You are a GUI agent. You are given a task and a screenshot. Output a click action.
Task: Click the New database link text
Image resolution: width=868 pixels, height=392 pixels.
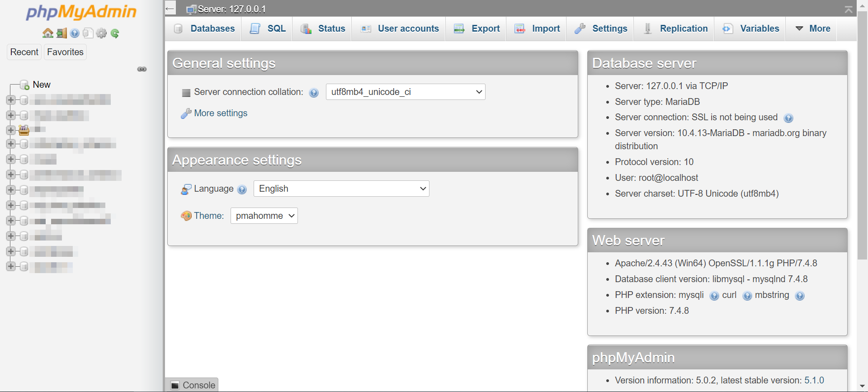click(42, 85)
